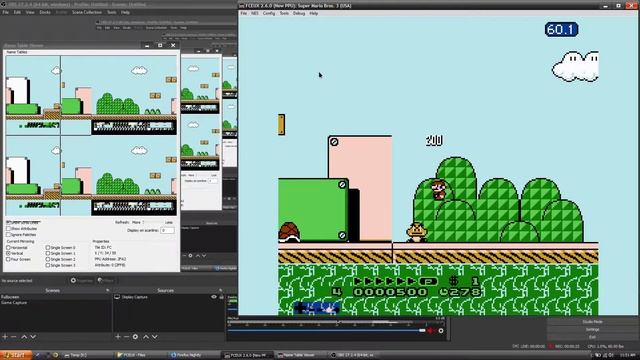The height and width of the screenshot is (360, 640).
Task: Toggle visibility of Display Capture source
Action: (x=214, y=297)
